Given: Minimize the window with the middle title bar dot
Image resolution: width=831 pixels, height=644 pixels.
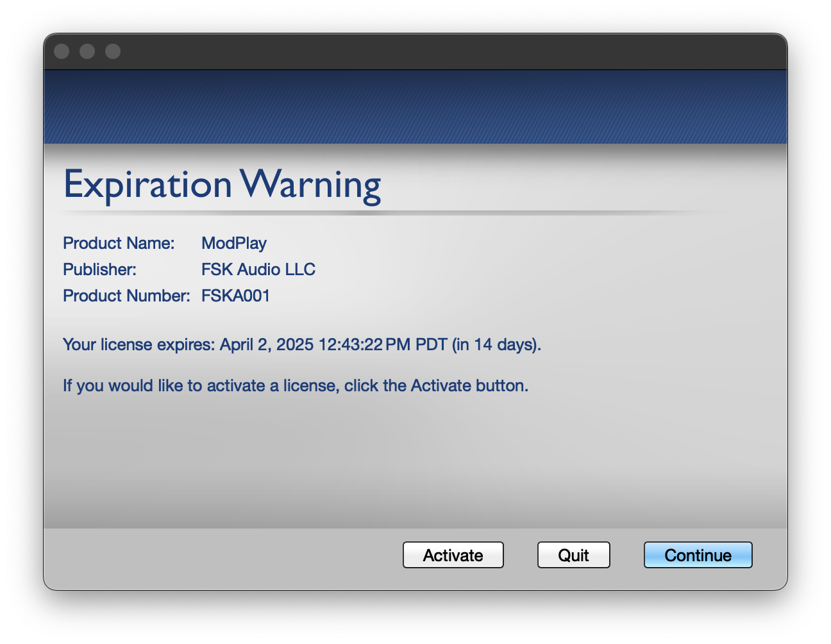Looking at the screenshot, I should point(87,51).
